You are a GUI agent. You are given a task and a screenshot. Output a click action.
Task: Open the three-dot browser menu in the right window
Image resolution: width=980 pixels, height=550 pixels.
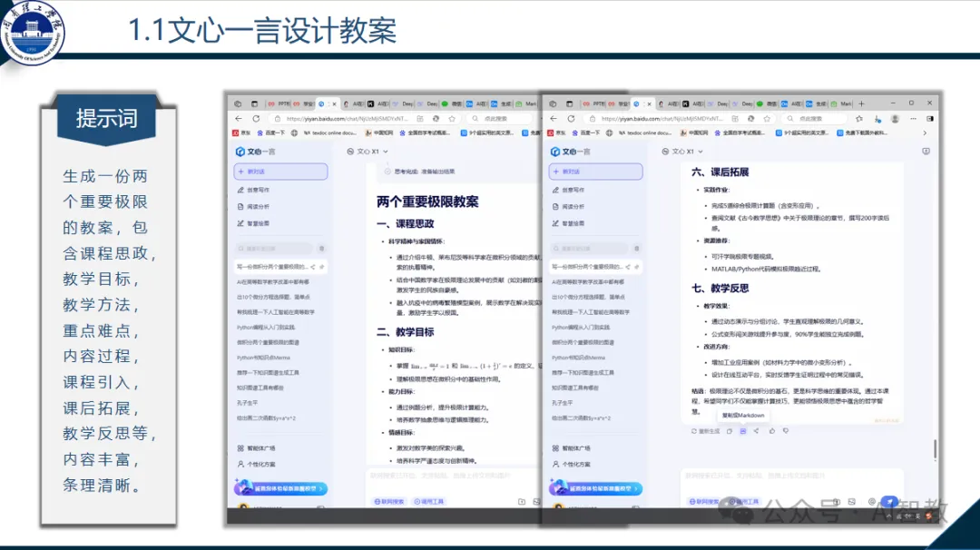pyautogui.click(x=913, y=118)
